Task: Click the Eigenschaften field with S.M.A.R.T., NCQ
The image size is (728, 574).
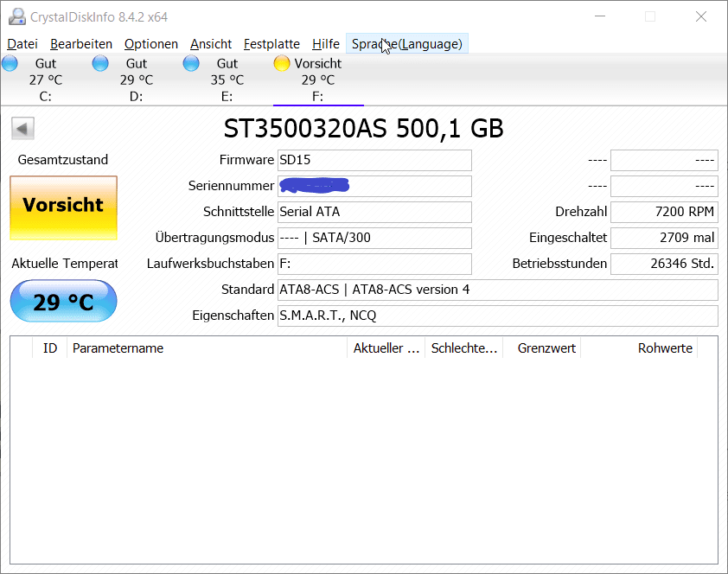Action: [498, 316]
